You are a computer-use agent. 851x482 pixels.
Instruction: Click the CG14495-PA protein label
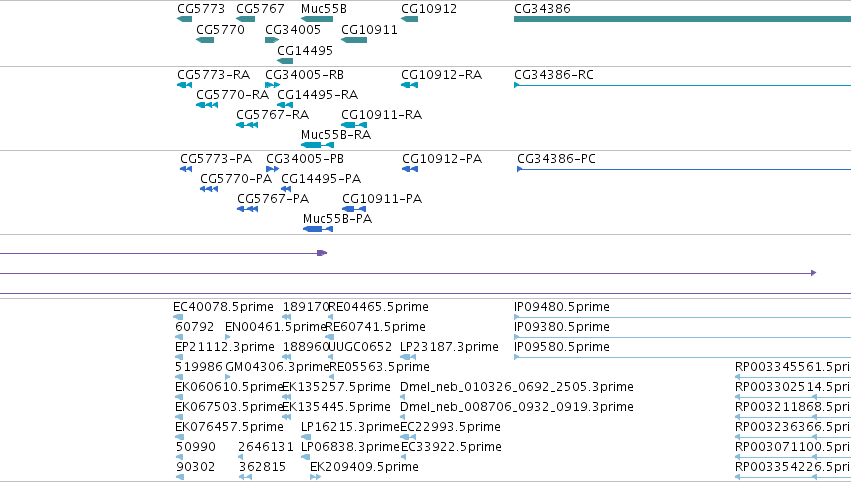pyautogui.click(x=321, y=179)
